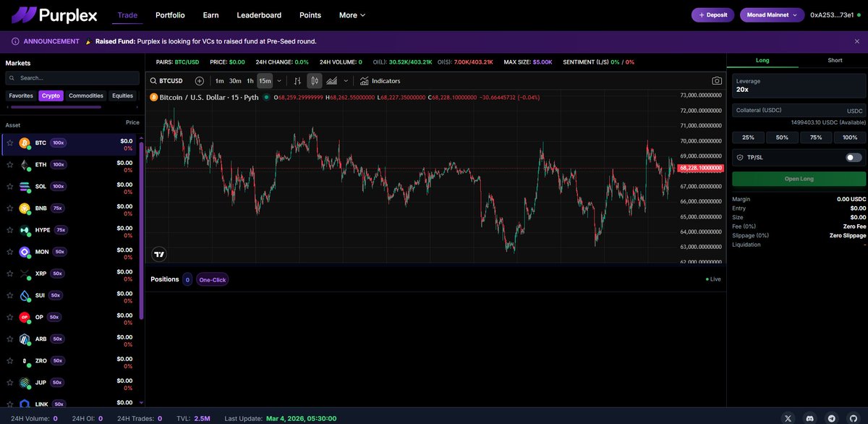Open the Portfolio page
This screenshot has width=868, height=424.
coord(170,15)
